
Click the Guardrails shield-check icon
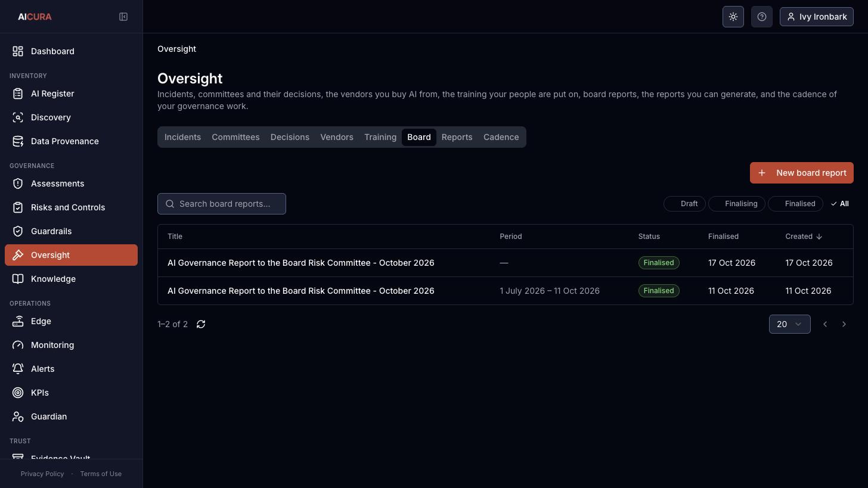(x=18, y=231)
